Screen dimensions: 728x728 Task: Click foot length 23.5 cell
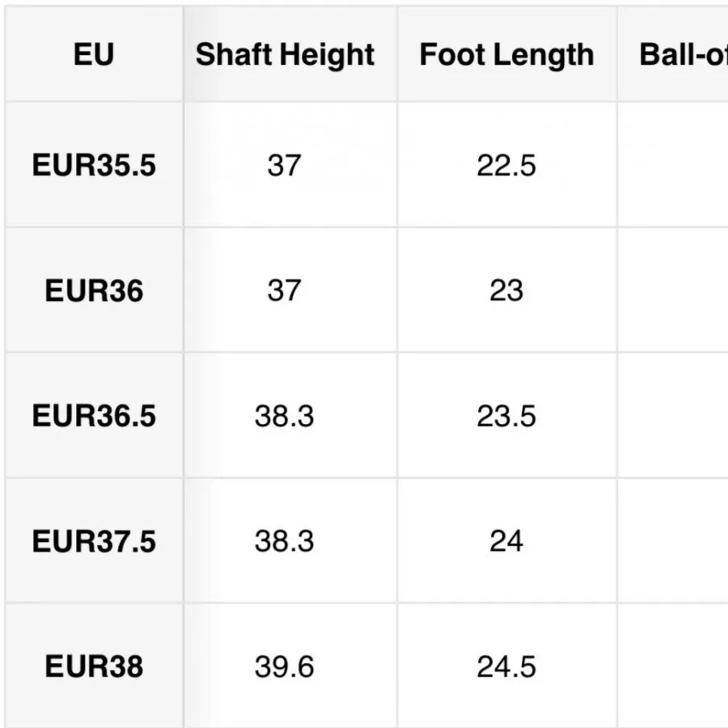click(x=506, y=416)
